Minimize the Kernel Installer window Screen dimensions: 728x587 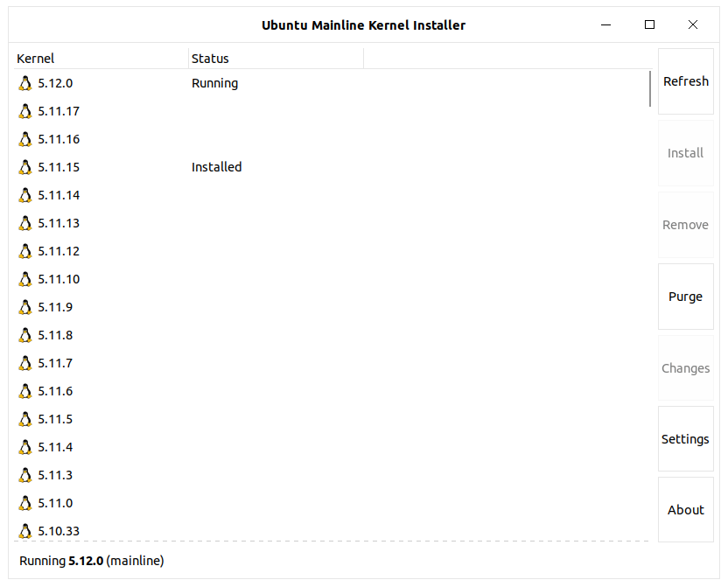[605, 24]
